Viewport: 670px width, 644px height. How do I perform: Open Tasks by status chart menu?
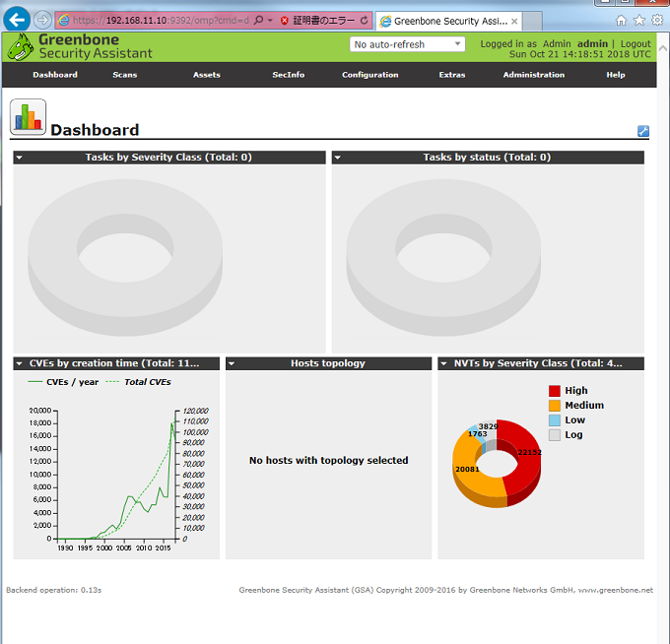pos(338,158)
